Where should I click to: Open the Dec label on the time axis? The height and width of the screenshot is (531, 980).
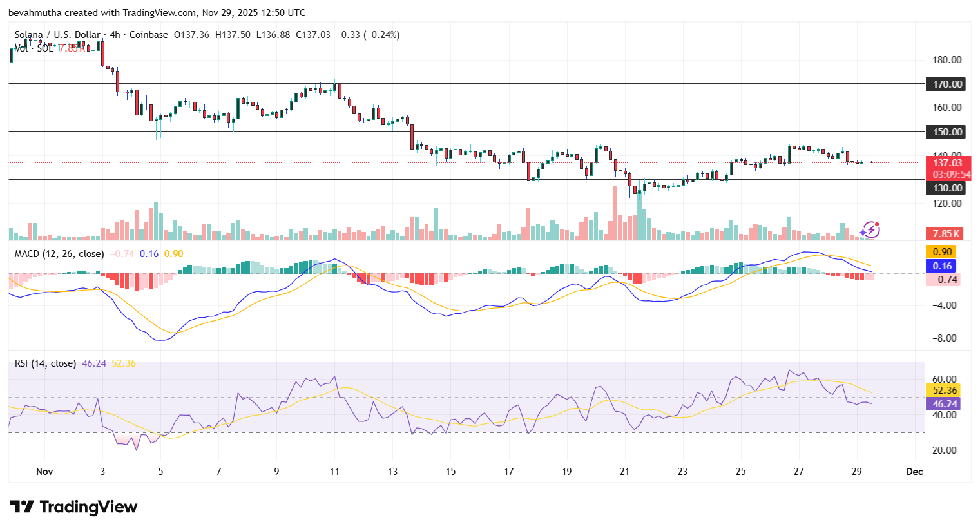914,471
